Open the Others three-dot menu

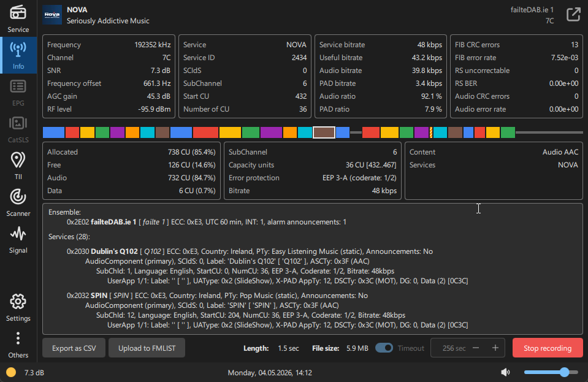pos(18,344)
